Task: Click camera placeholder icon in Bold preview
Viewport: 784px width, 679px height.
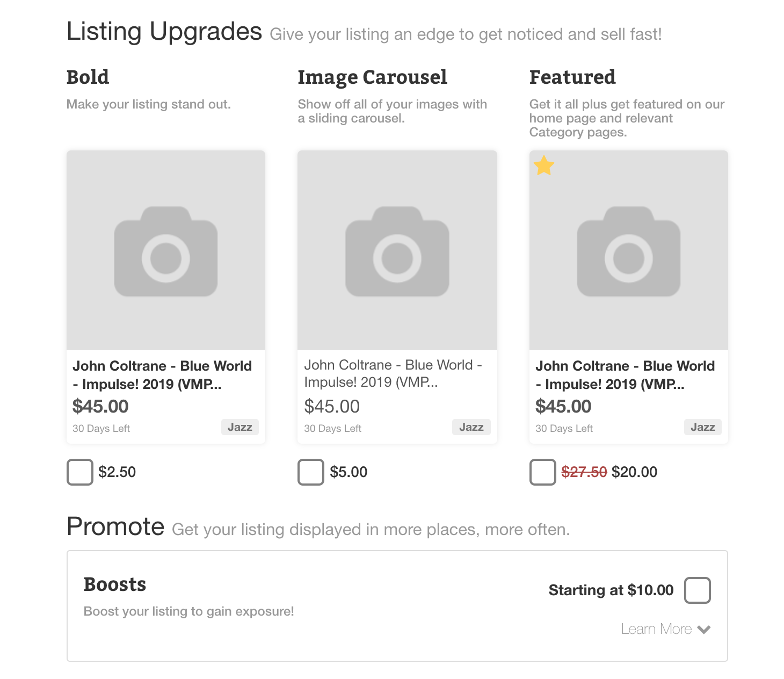Action: [x=166, y=251]
